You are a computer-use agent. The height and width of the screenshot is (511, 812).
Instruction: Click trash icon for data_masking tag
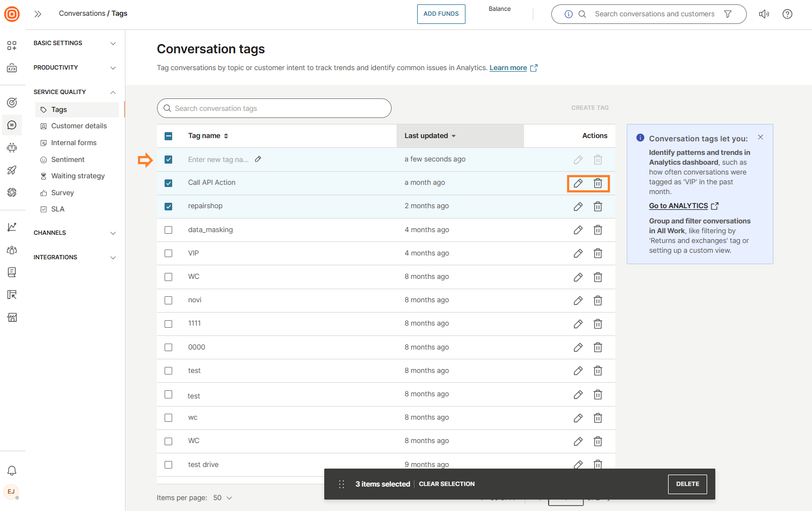[x=597, y=230]
